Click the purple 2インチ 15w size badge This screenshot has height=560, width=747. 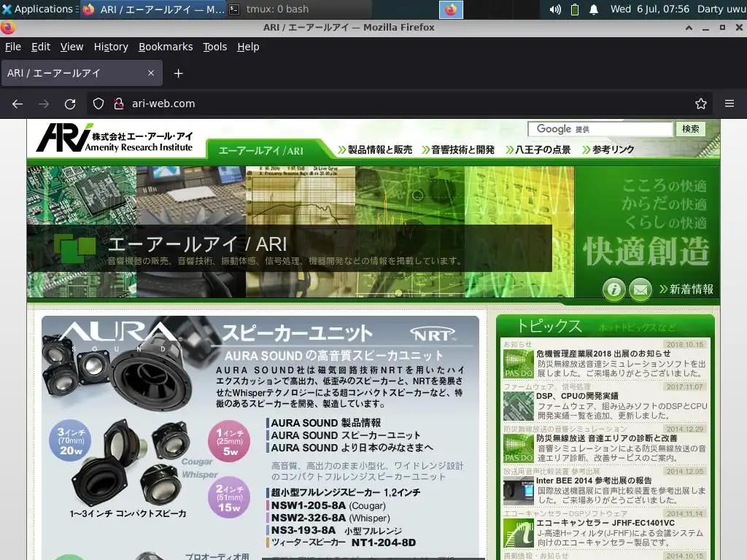click(229, 497)
